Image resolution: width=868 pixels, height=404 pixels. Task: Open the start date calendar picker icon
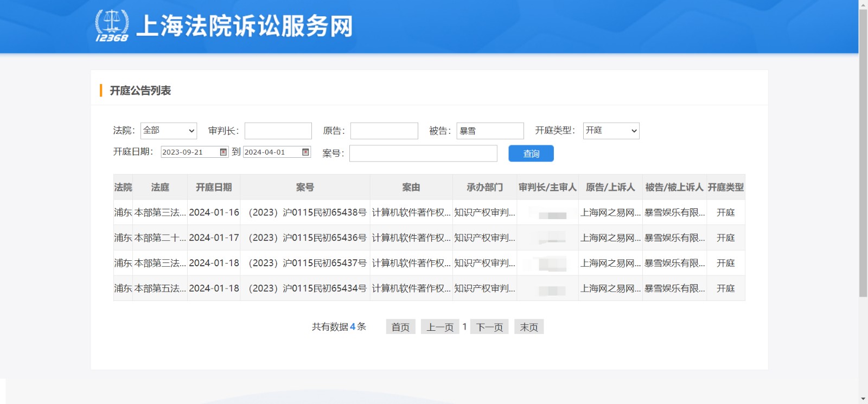[x=223, y=152]
